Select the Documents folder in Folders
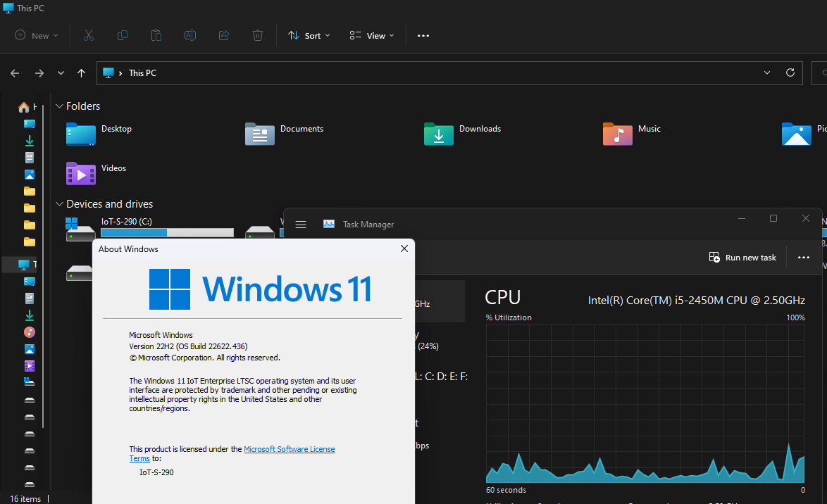Viewport: 827px width, 504px height. (x=284, y=134)
